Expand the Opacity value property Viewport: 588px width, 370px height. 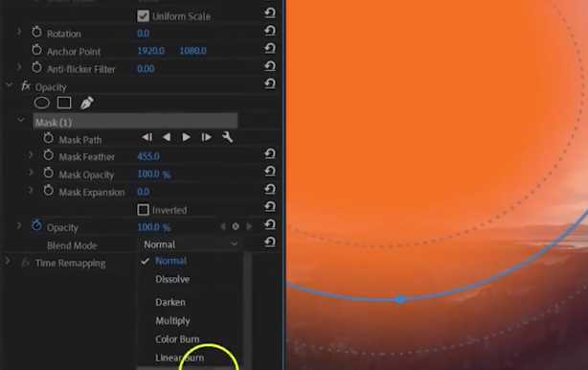pyautogui.click(x=19, y=226)
